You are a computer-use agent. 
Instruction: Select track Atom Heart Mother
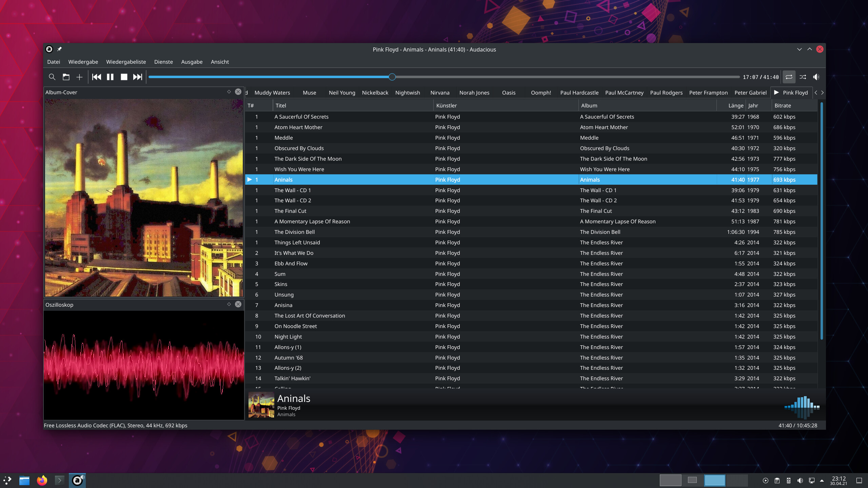point(531,127)
